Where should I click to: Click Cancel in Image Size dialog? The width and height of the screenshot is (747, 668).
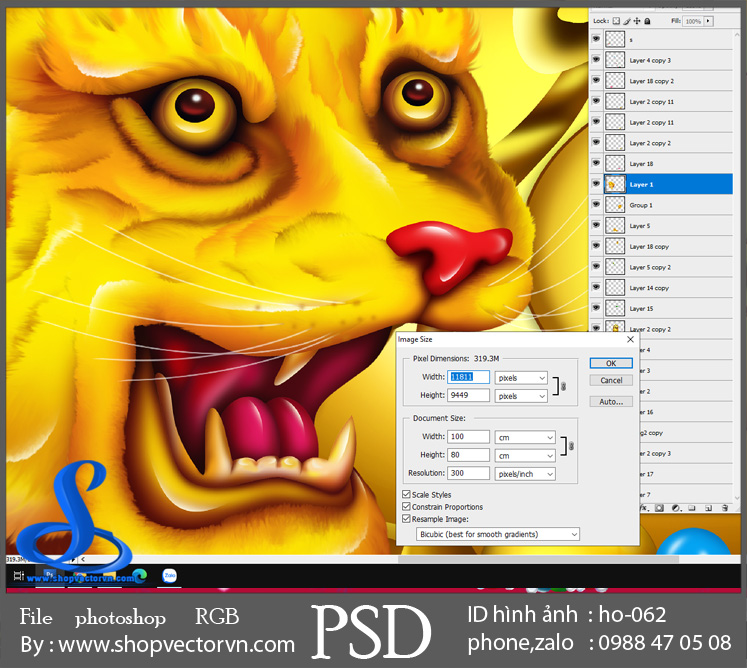[611, 380]
